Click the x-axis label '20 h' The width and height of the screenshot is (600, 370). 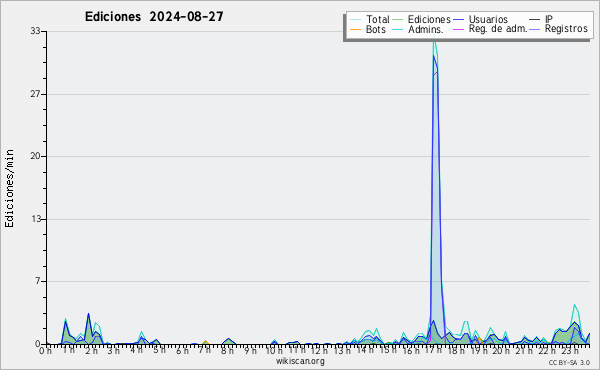pyautogui.click(x=501, y=350)
